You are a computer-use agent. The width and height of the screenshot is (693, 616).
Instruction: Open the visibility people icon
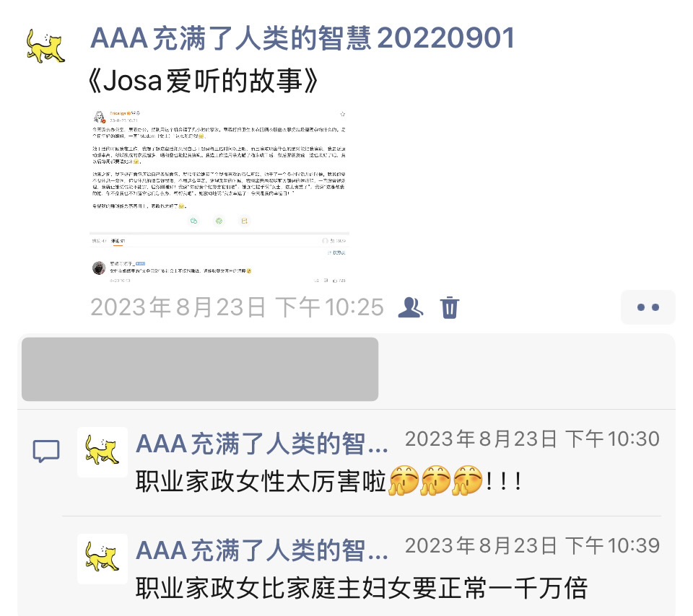click(410, 307)
